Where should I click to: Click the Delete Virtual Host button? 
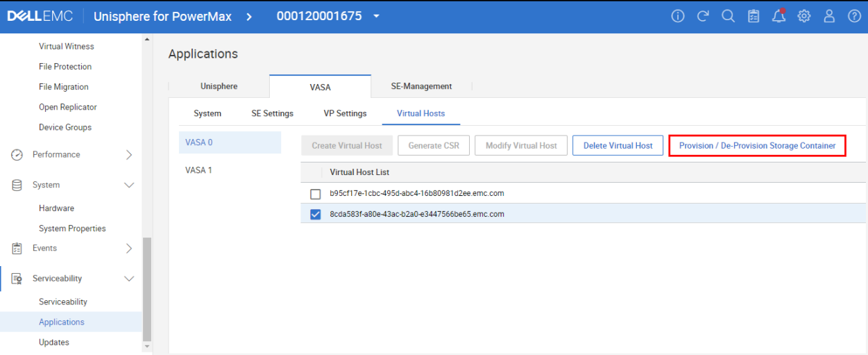coord(618,146)
